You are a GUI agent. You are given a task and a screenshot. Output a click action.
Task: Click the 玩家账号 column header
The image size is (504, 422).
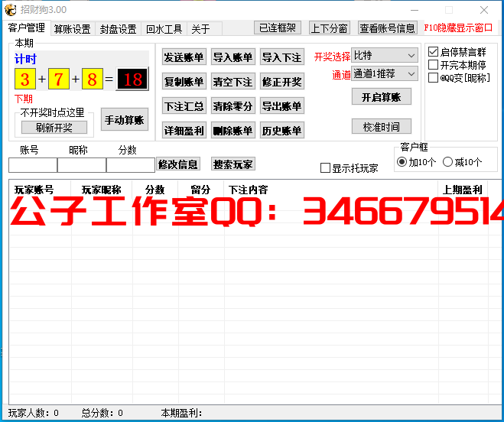coord(40,190)
